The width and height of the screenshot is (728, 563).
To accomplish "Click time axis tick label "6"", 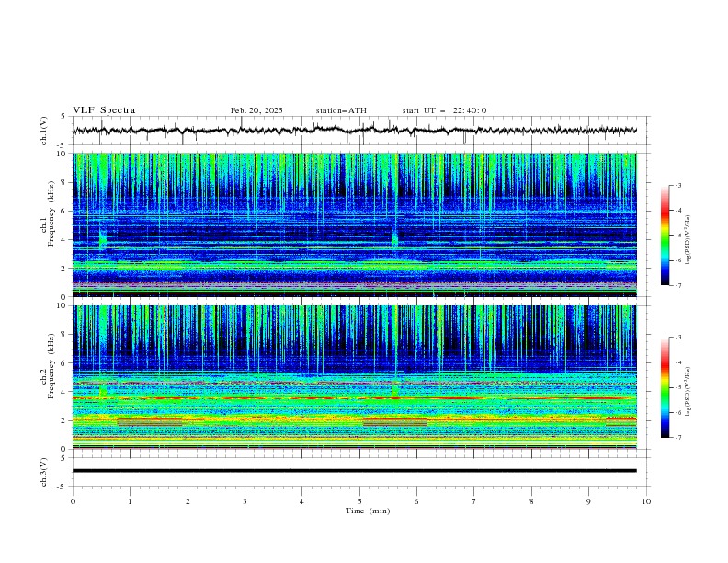I will click(x=417, y=501).
